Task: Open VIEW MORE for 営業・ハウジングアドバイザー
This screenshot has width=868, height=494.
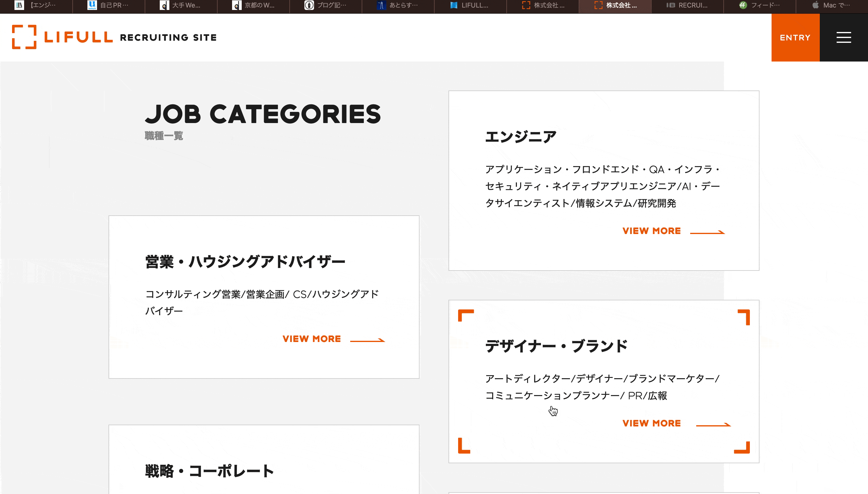Action: click(312, 339)
